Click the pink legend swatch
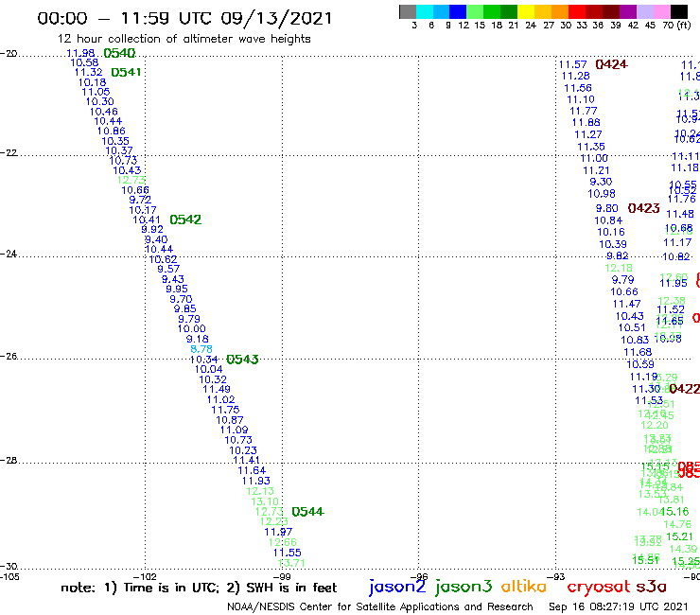 pos(660,11)
